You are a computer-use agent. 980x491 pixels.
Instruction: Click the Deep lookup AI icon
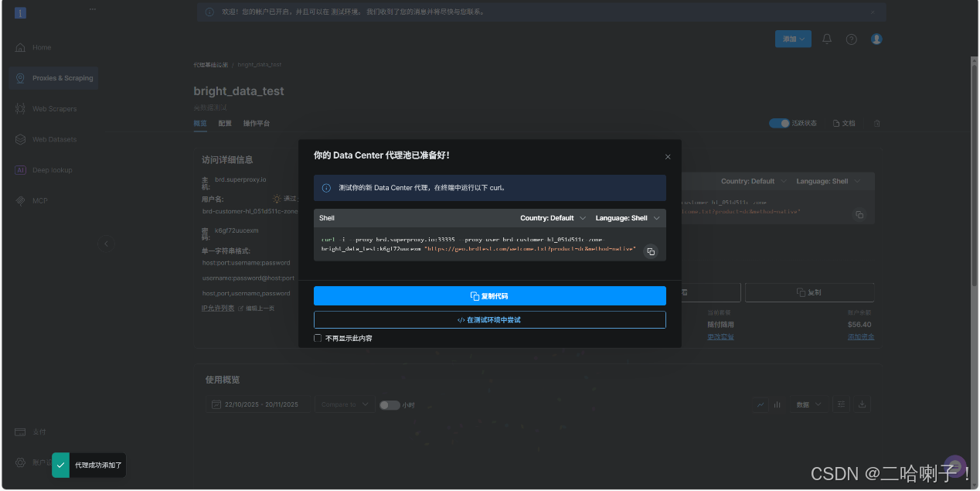21,170
